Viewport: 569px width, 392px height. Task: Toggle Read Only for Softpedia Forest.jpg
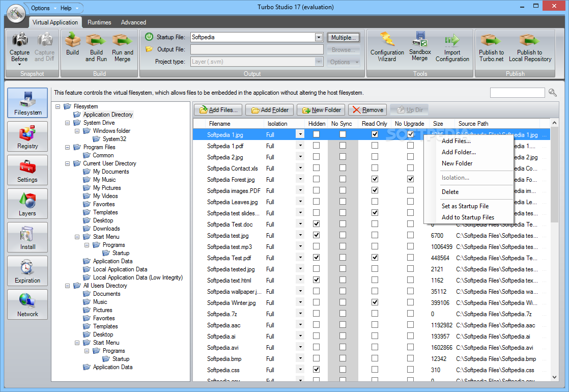pos(375,179)
